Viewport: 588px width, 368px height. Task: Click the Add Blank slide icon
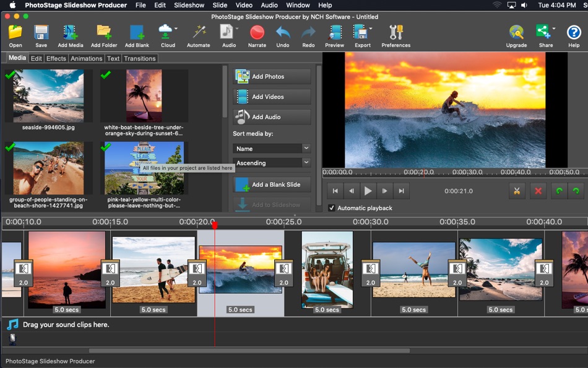coord(137,33)
